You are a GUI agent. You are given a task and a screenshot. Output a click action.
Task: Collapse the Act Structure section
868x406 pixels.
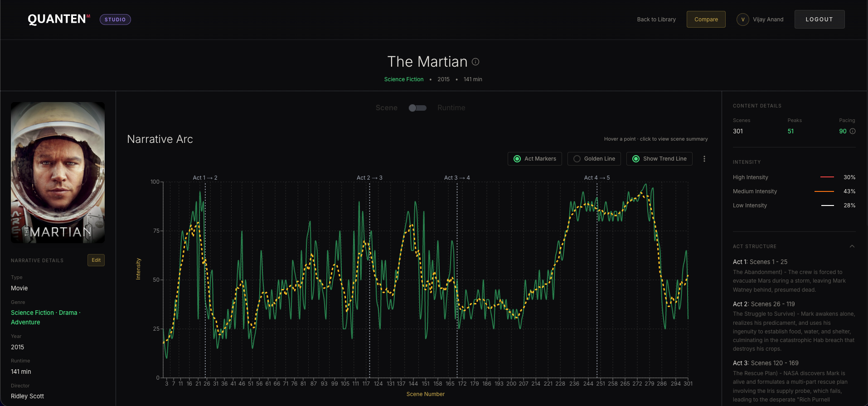tap(852, 246)
